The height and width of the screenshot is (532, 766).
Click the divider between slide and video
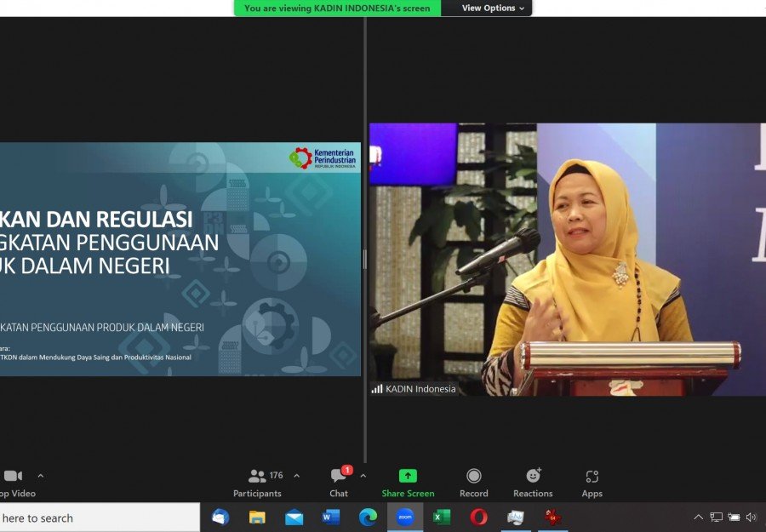pos(365,260)
